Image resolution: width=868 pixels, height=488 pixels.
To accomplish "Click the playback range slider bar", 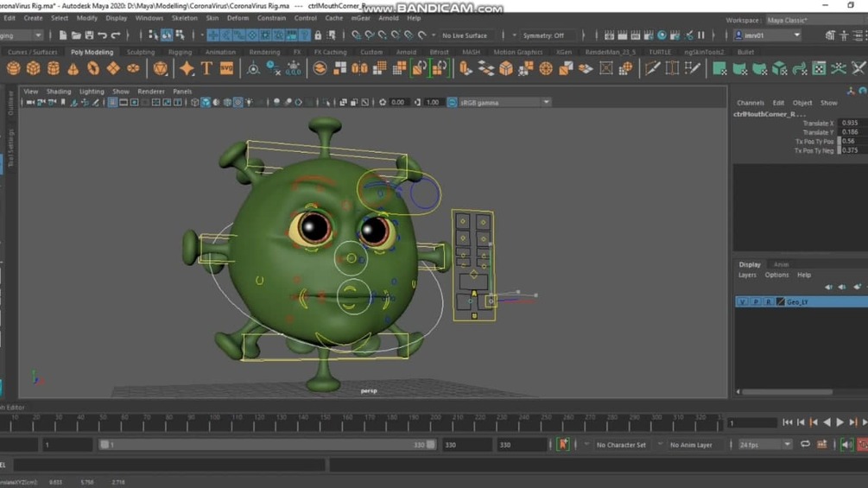I will 266,445.
